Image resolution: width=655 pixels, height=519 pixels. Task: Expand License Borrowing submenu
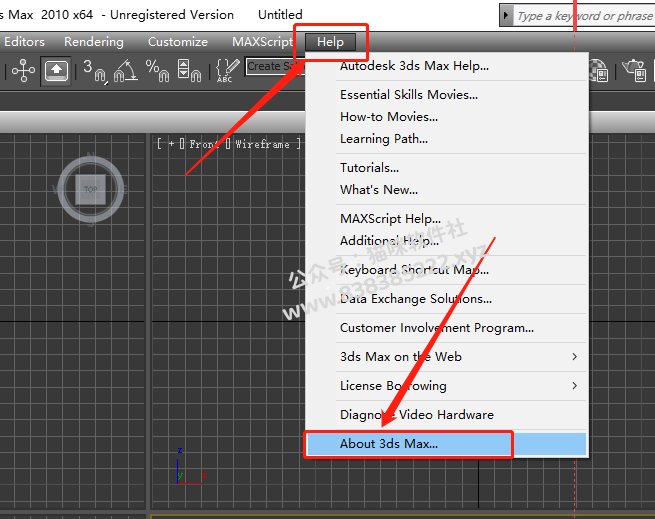pos(447,386)
